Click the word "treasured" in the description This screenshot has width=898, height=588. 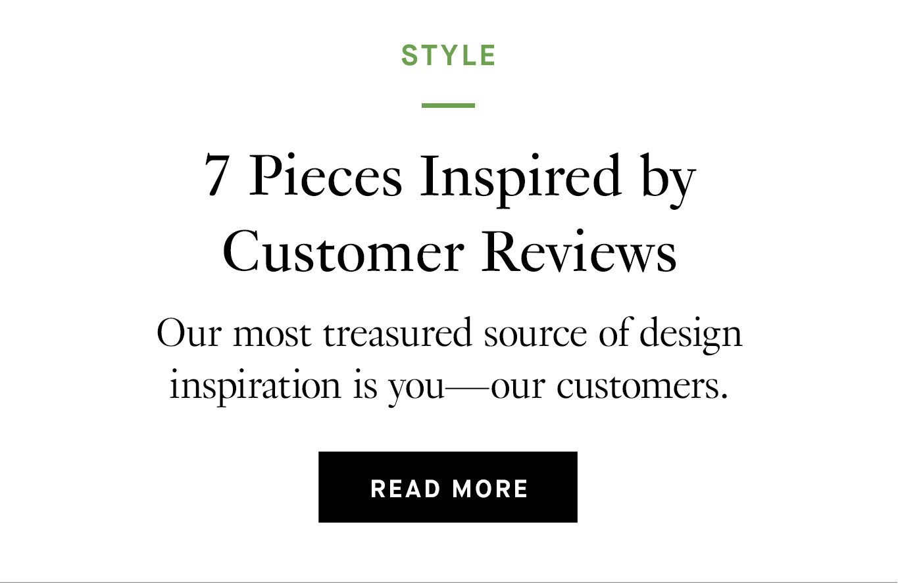[397, 334]
